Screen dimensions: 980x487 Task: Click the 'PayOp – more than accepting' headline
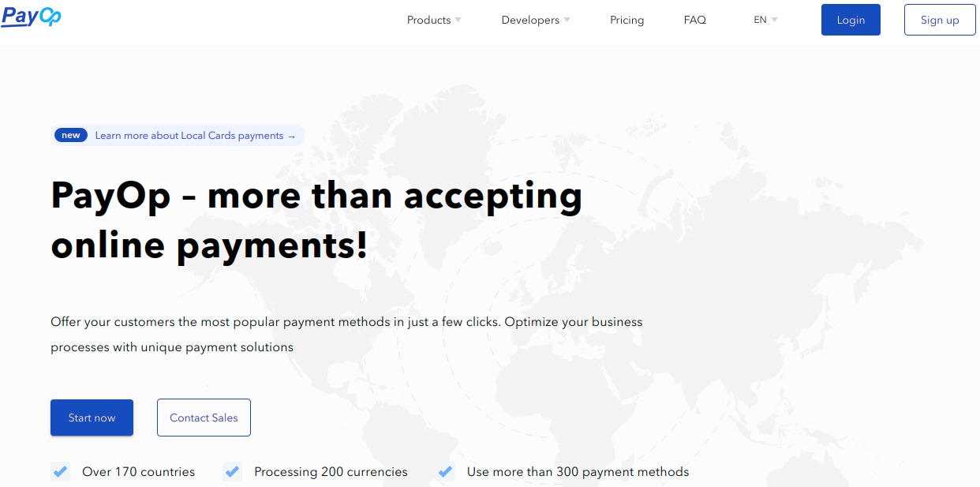[316, 220]
